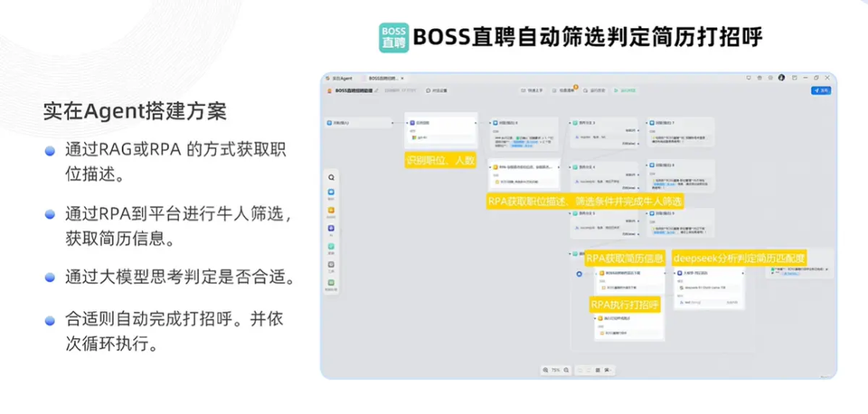Select the green logic node palette icon
Image resolution: width=868 pixels, height=414 pixels.
tap(331, 246)
